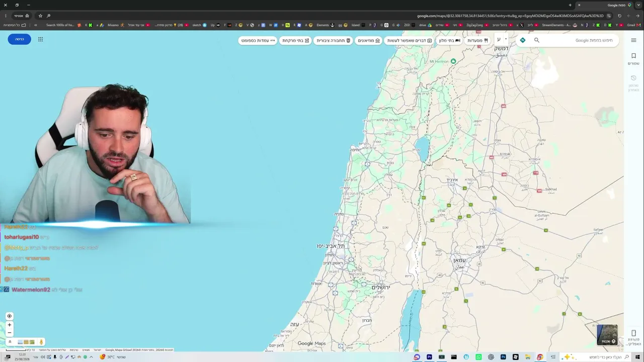644x362 pixels.
Task: Click the blue sign-in button (כניסה)
Action: [20, 39]
